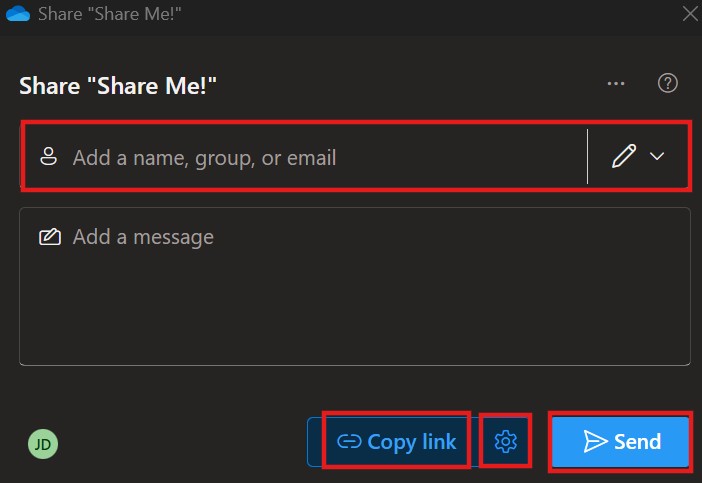Viewport: 702px width, 483px height.
Task: Click the Share "Share Me!" dialog heading
Action: tap(118, 86)
